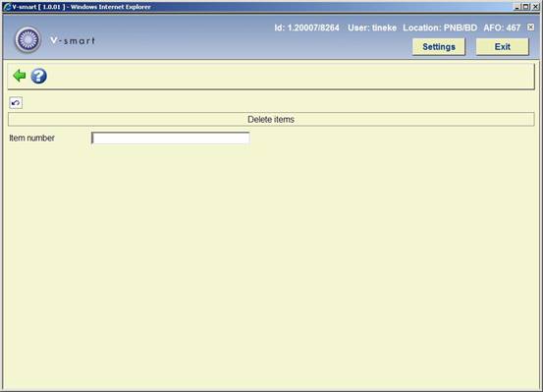Maximize the Internet Explorer window
The height and width of the screenshot is (392, 543).
pos(525,7)
